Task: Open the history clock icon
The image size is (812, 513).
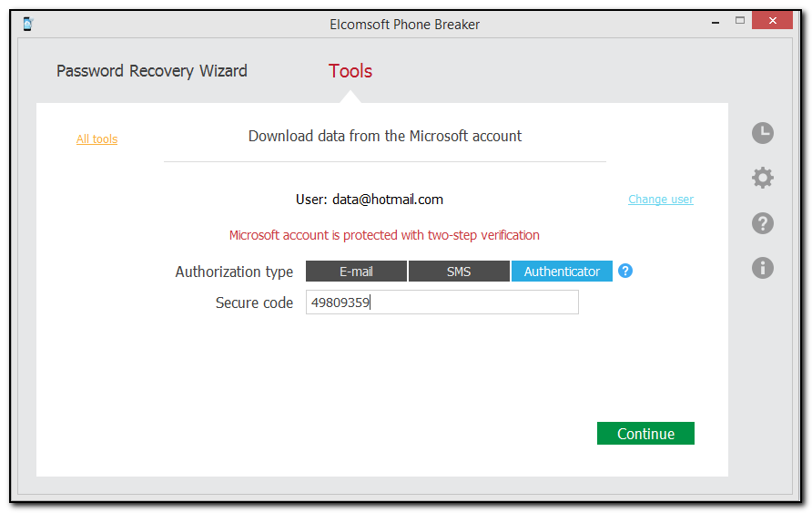Action: [762, 133]
